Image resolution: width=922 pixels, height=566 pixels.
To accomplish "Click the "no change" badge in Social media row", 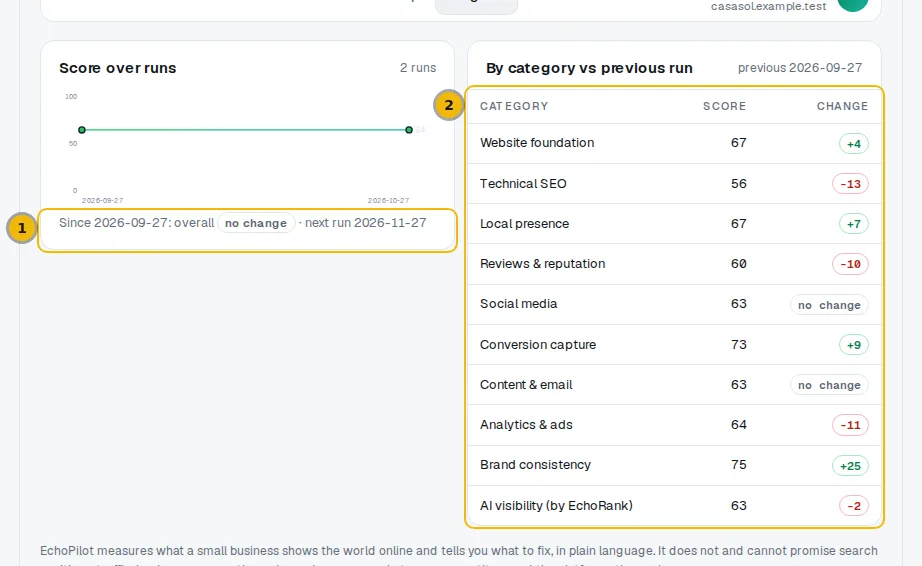I will pos(829,305).
